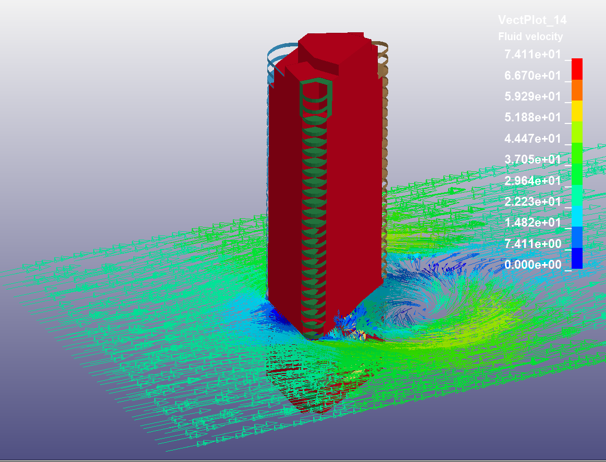The width and height of the screenshot is (606, 462).
Task: Pick the dark blue bottom legend band
Action: click(x=577, y=258)
